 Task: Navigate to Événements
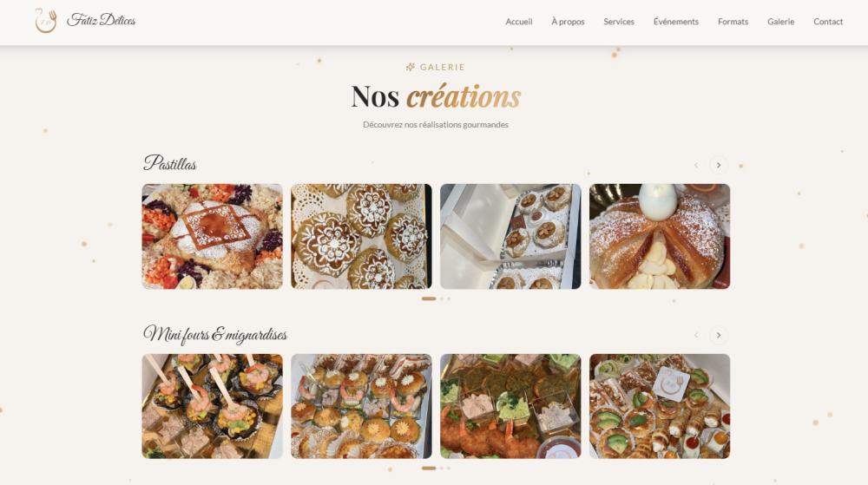[676, 22]
